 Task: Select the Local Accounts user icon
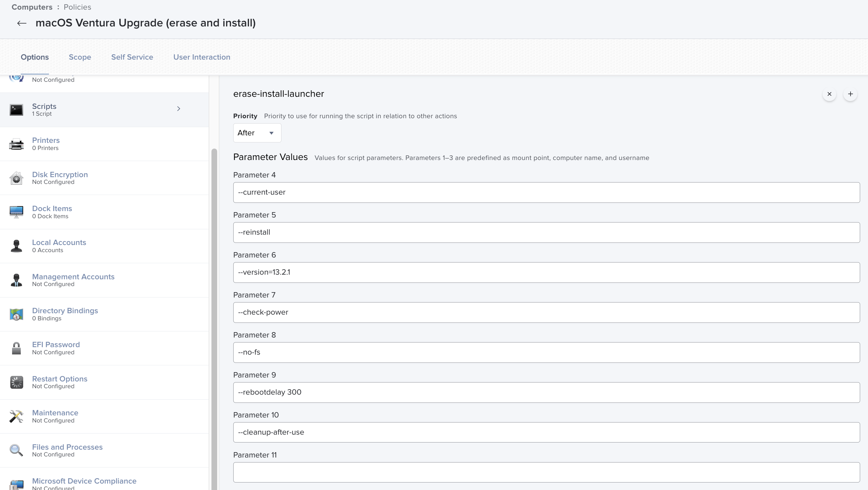[16, 246]
